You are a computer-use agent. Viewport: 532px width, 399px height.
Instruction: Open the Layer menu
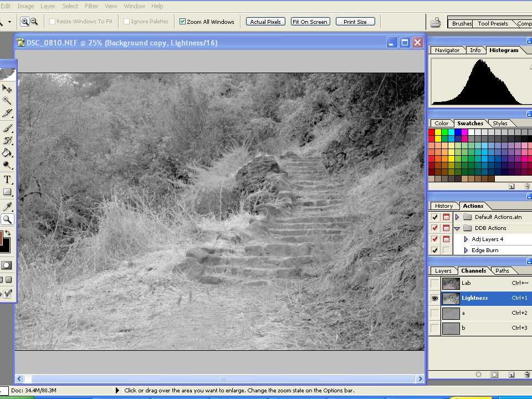48,6
